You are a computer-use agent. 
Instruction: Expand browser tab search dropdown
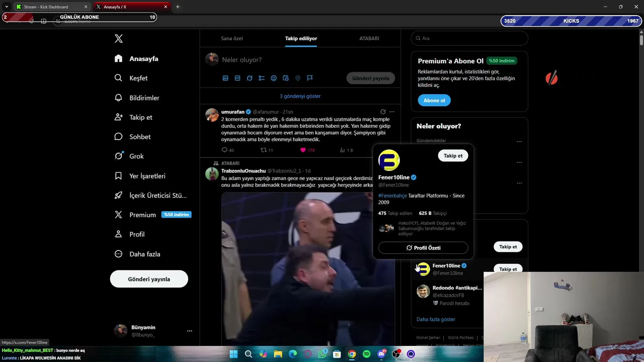tap(7, 7)
